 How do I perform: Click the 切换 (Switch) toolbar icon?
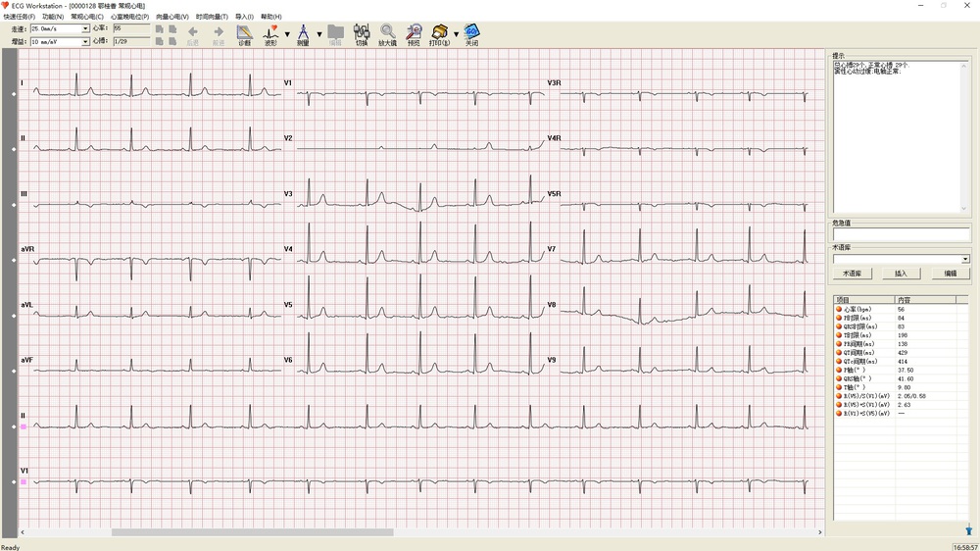pos(362,35)
